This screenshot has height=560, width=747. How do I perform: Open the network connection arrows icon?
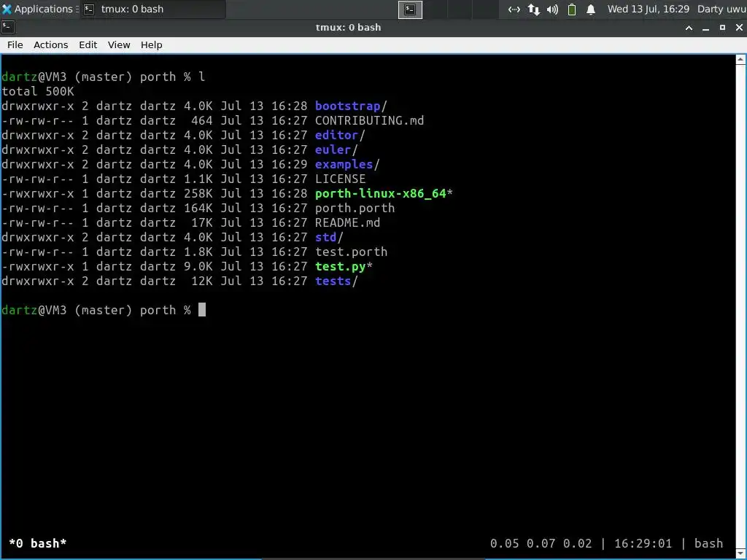click(514, 9)
